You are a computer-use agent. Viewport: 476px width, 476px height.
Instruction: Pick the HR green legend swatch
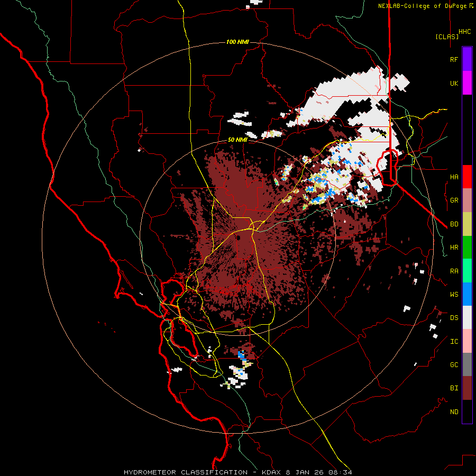(x=467, y=248)
